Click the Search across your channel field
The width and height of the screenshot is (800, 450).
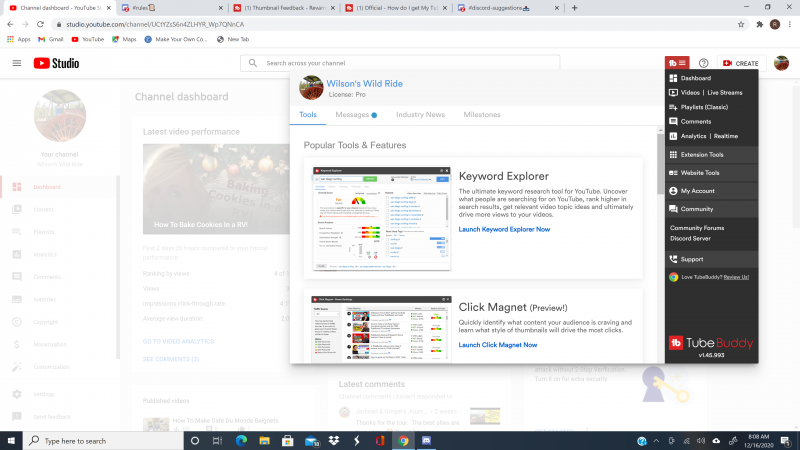(x=400, y=63)
